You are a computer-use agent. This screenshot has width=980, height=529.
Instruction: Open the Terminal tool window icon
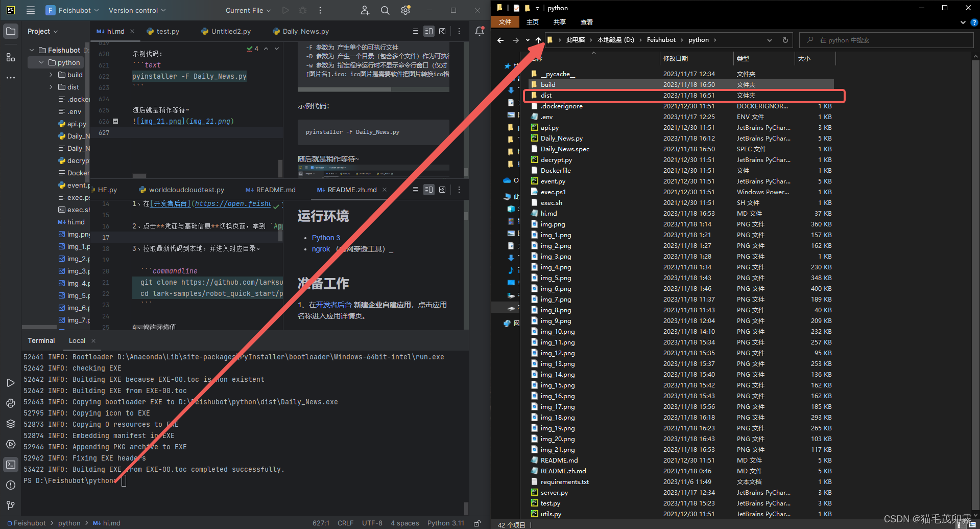click(x=11, y=465)
